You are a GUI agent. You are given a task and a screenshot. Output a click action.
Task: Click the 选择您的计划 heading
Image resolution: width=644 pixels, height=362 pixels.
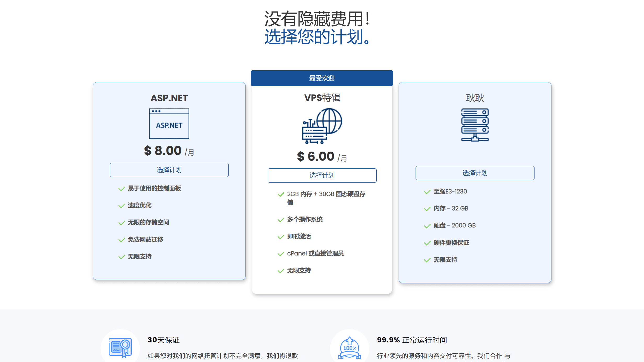click(317, 37)
